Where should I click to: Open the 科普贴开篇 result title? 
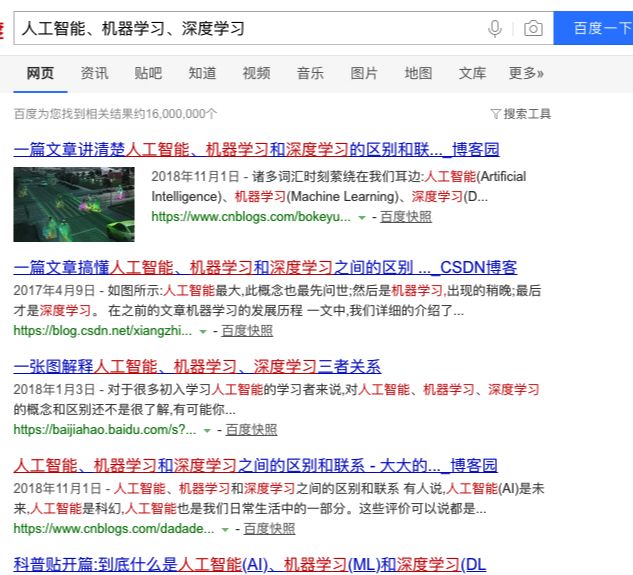pos(249,565)
